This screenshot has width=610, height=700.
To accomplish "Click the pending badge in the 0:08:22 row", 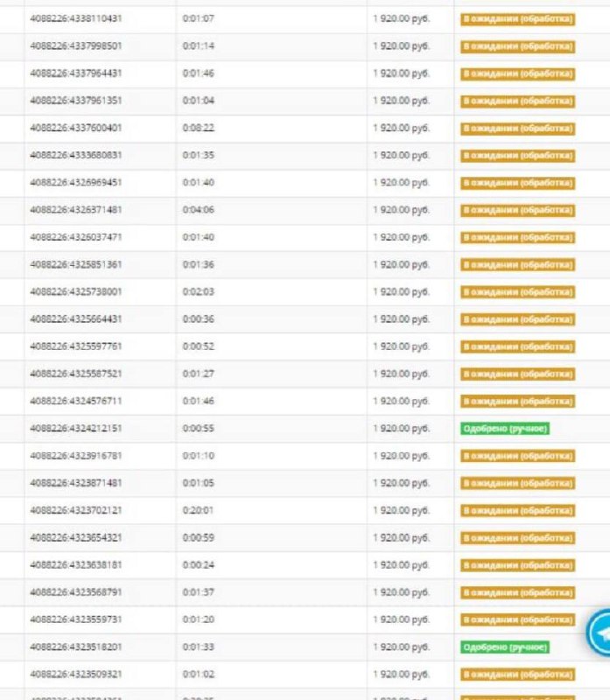I will click(518, 128).
